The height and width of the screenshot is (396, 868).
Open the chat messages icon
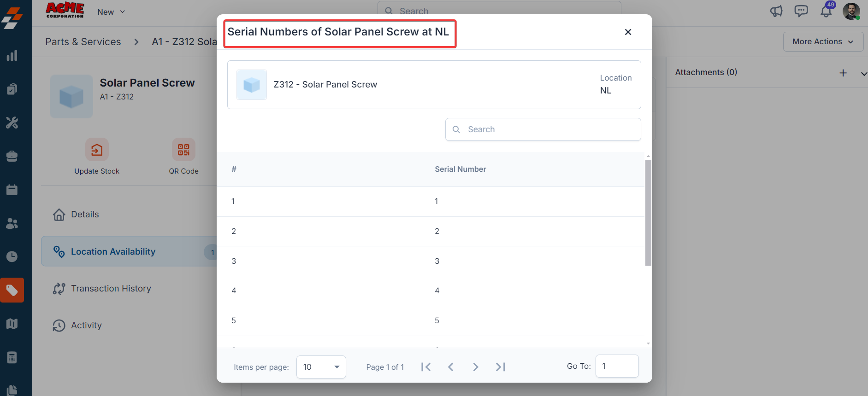[x=801, y=11]
